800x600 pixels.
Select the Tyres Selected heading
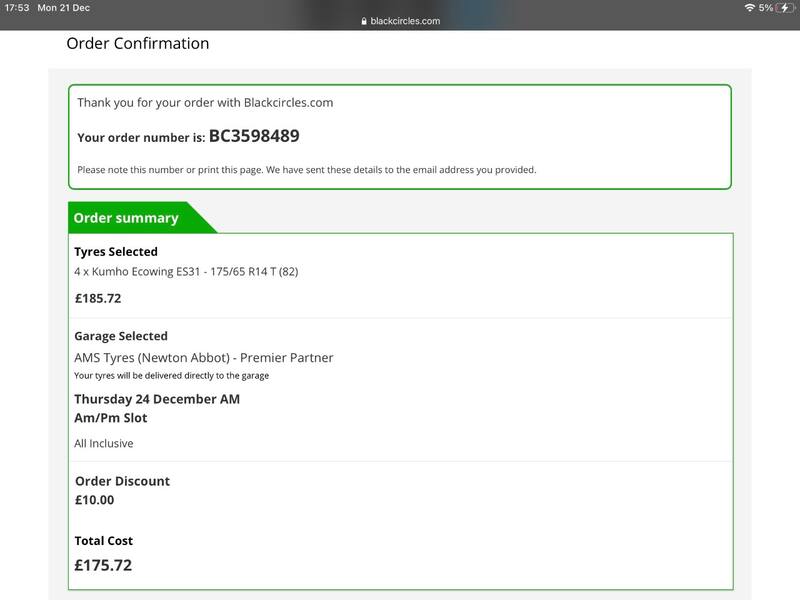116,252
